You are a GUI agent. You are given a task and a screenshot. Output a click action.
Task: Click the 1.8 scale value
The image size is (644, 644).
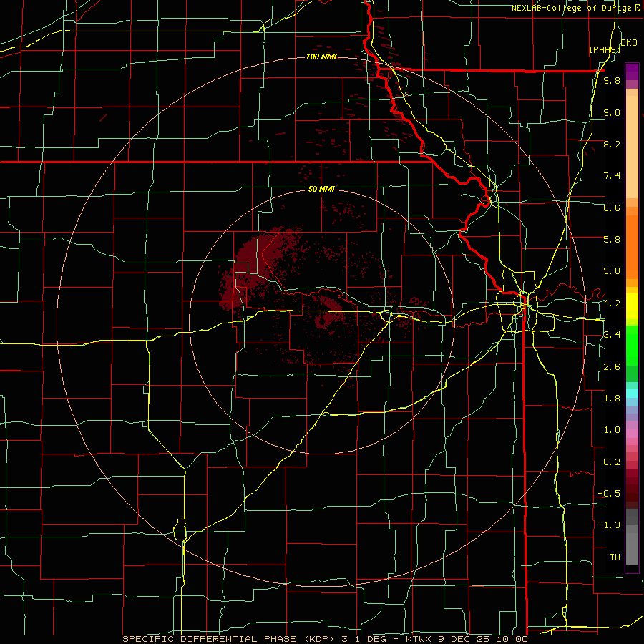point(612,399)
